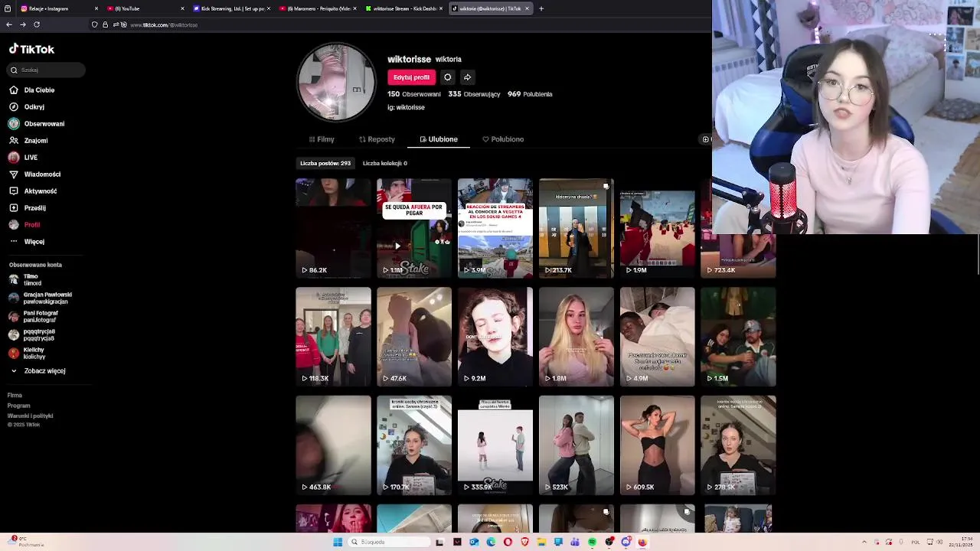Go to Profil in sidebar
This screenshot has width=980, height=551.
tap(24, 225)
